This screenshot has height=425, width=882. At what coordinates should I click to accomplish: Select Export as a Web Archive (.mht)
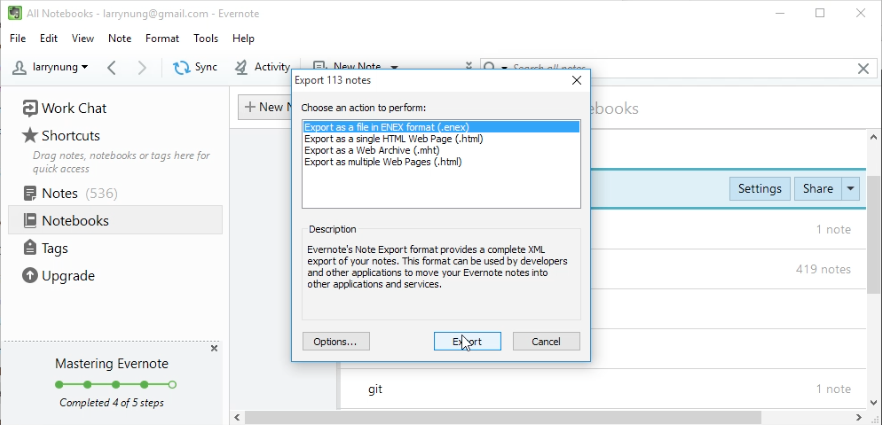tap(372, 150)
